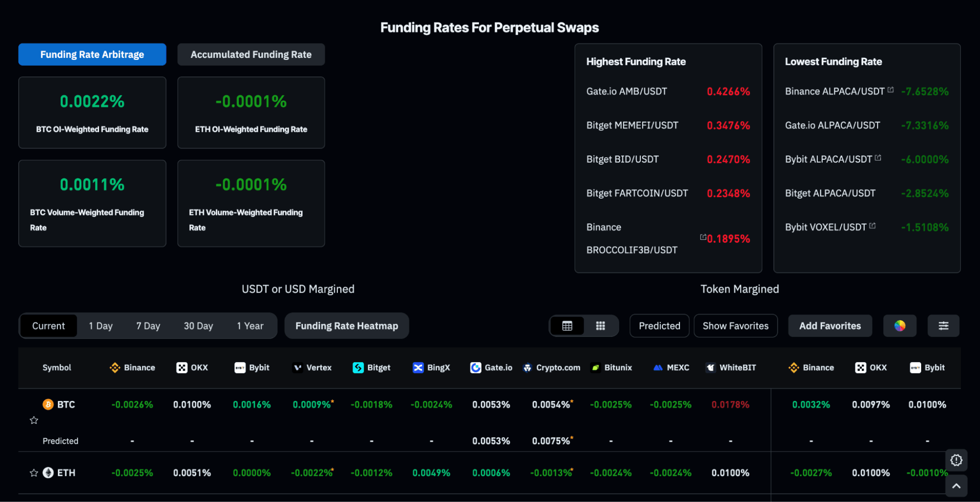
Task: Open Gate.io ALPACA/USDT lowest funding entry
Action: (x=867, y=125)
